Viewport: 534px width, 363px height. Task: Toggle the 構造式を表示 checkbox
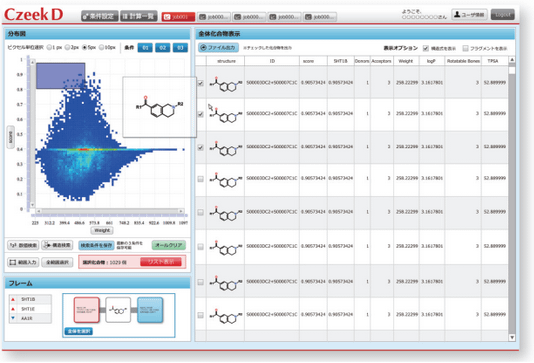[x=426, y=48]
